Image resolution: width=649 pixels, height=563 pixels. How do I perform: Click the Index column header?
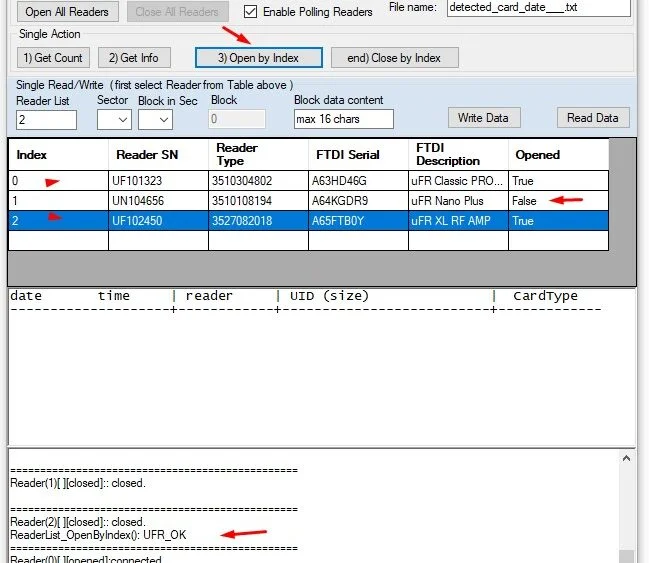pos(58,154)
